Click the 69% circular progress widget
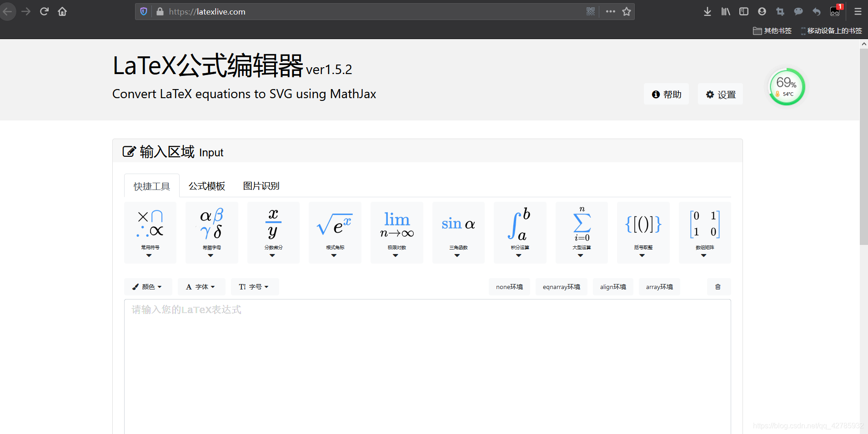The height and width of the screenshot is (434, 868). [x=787, y=87]
